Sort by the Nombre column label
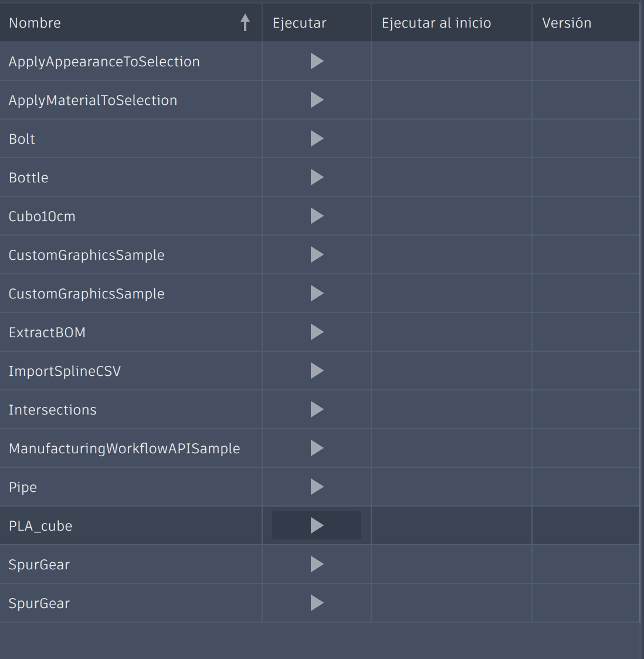This screenshot has width=644, height=659. coord(35,23)
